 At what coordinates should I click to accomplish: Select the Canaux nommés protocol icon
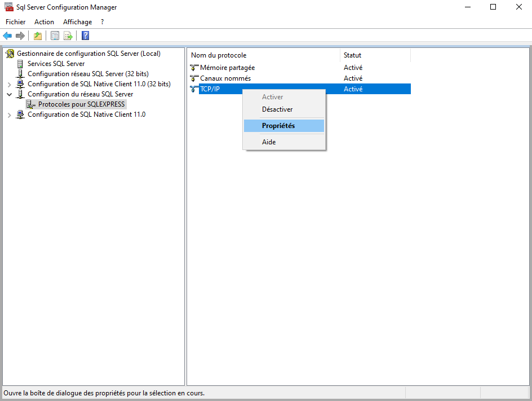tap(195, 78)
